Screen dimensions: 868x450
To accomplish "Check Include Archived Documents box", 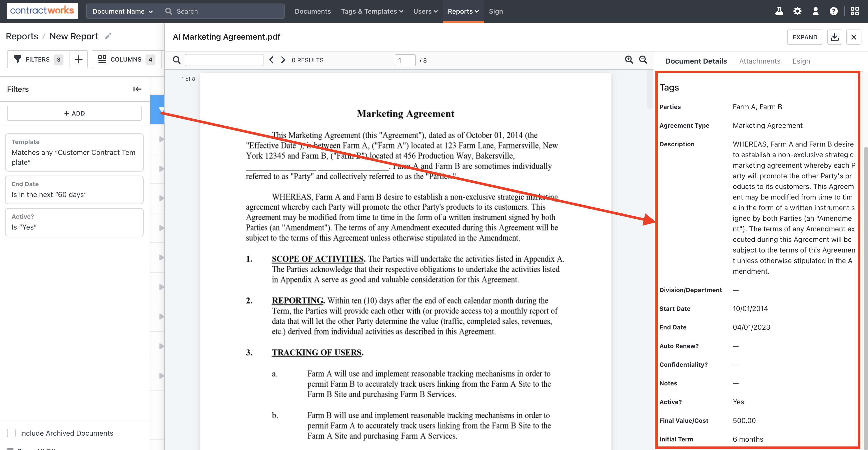I will (x=11, y=433).
